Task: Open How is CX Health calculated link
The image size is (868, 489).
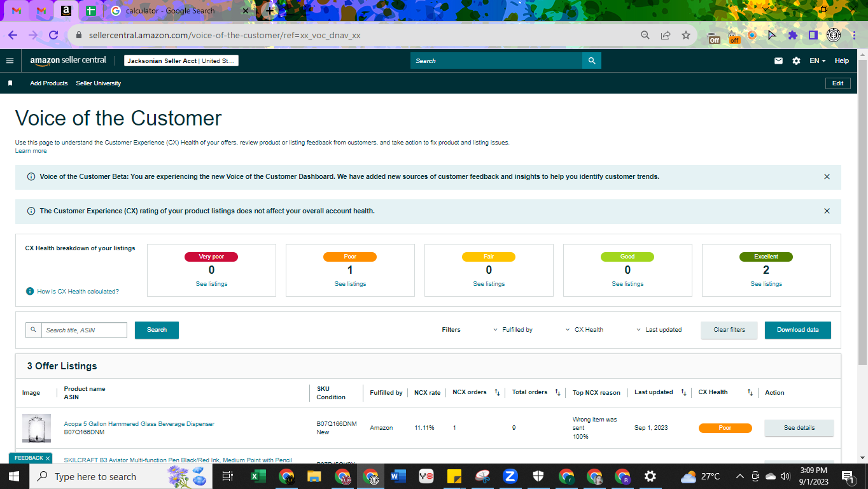Action: (78, 292)
